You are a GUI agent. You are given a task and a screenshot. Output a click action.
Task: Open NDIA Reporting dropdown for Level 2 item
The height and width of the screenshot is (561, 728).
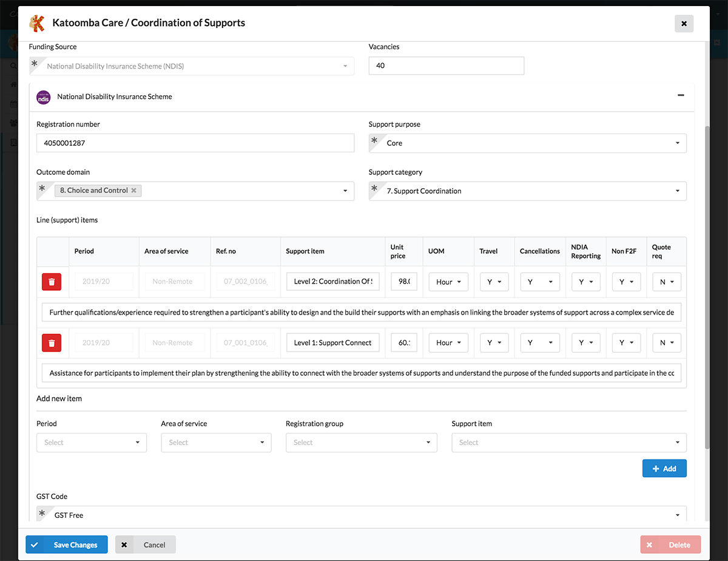586,282
